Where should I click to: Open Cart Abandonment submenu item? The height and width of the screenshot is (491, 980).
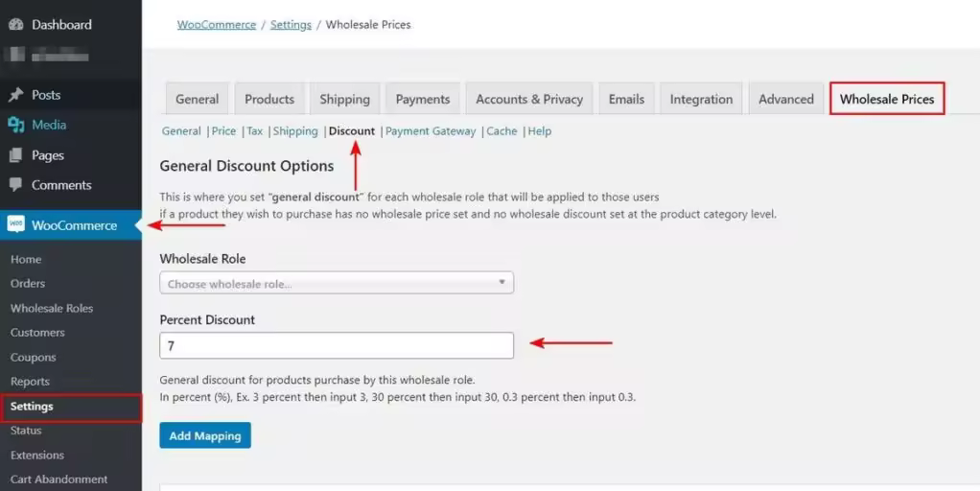(58, 479)
